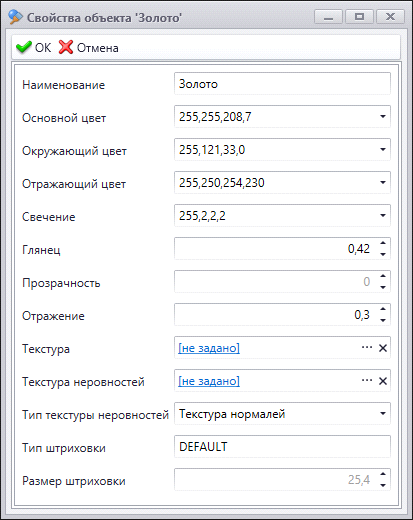The width and height of the screenshot is (413, 520).
Task: Increase Размер штриховки with up arrow
Action: (x=383, y=474)
